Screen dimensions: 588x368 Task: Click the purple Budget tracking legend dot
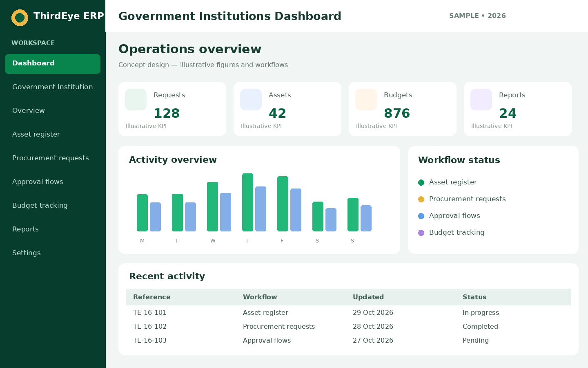pos(421,233)
